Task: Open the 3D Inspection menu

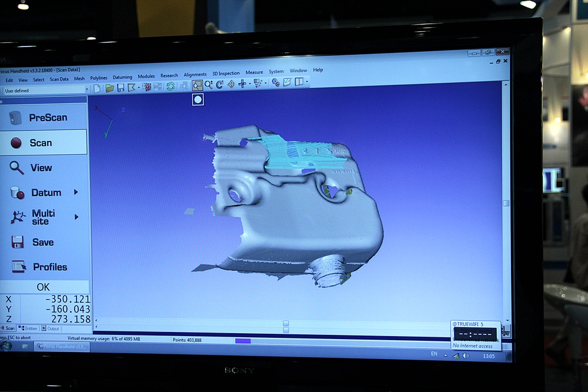Action: (x=226, y=73)
